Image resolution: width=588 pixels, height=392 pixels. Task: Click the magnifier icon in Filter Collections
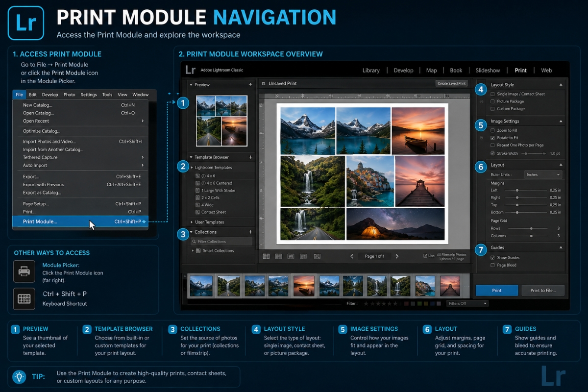pyautogui.click(x=194, y=242)
